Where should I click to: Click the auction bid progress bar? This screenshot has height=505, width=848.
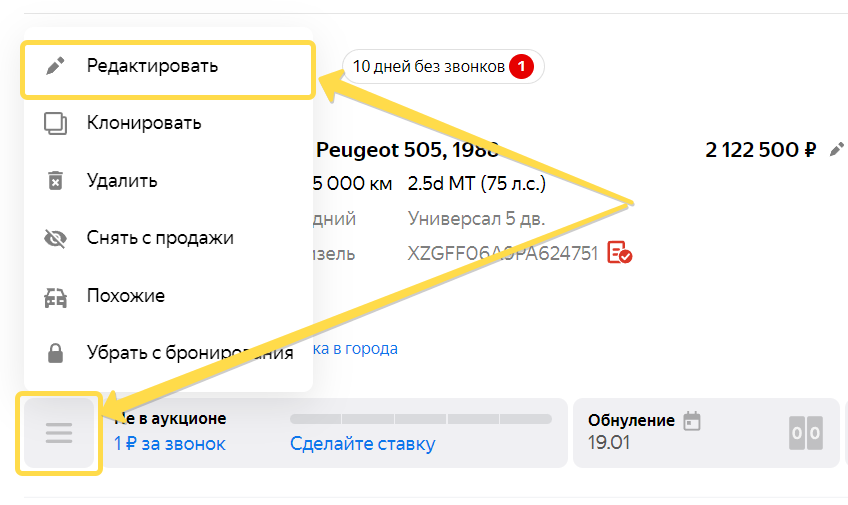pyautogui.click(x=420, y=419)
